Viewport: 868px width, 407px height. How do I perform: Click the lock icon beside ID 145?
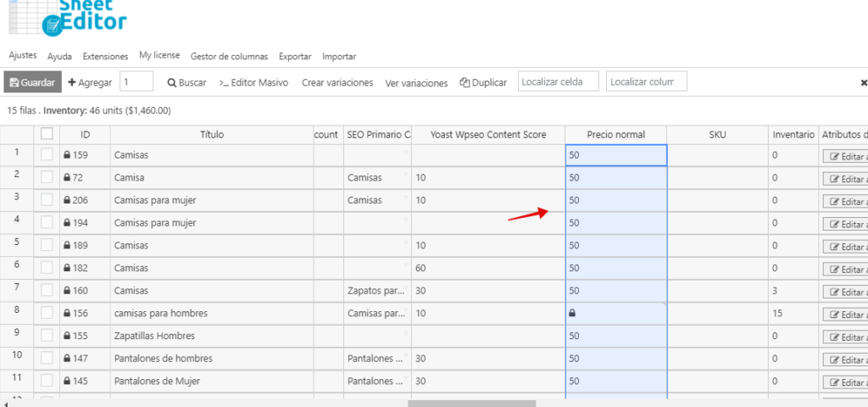coord(67,381)
